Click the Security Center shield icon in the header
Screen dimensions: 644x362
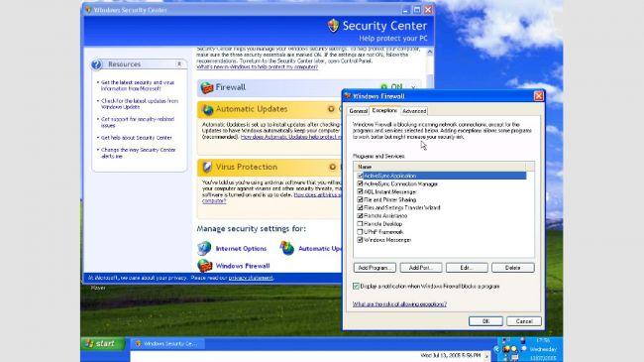[x=333, y=26]
